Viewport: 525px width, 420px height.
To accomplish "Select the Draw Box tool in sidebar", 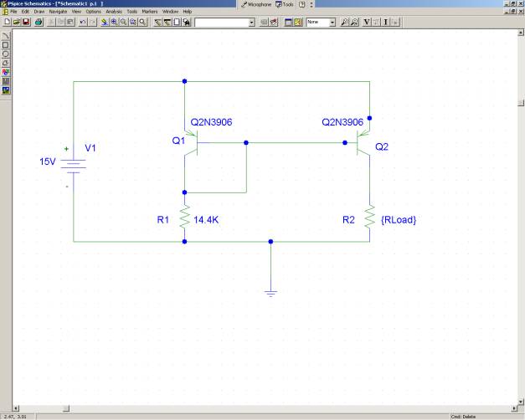I will click(6, 45).
